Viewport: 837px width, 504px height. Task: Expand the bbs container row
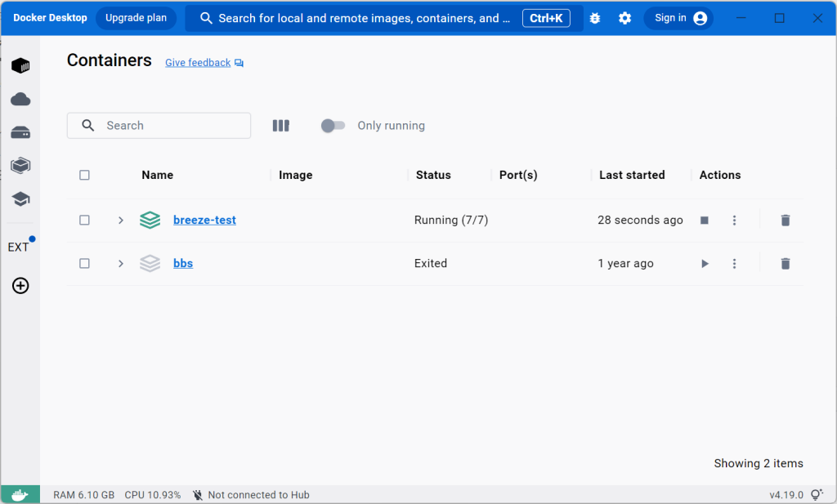click(120, 263)
